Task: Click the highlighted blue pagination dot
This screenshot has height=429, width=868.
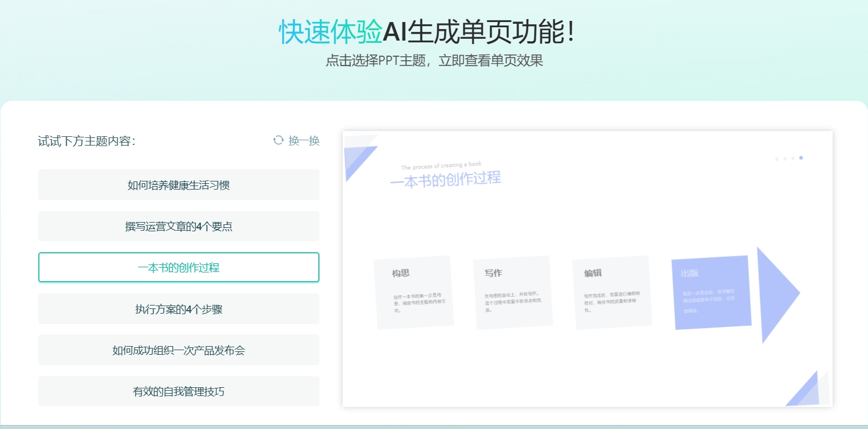Action: (x=801, y=158)
